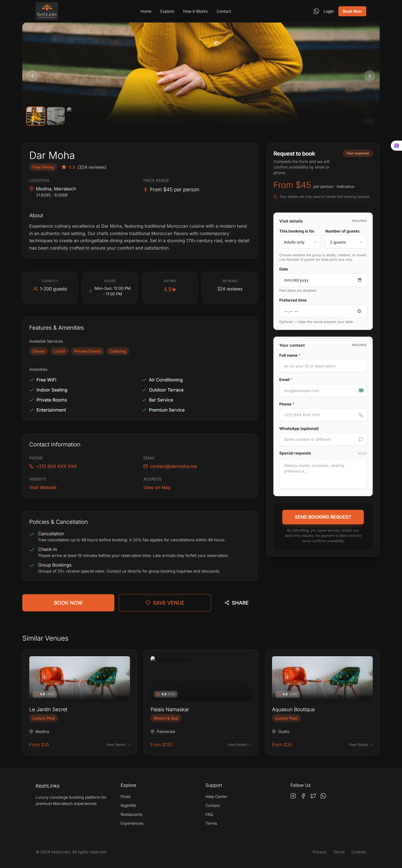
Task: Save venue to favorites
Action: (x=165, y=603)
